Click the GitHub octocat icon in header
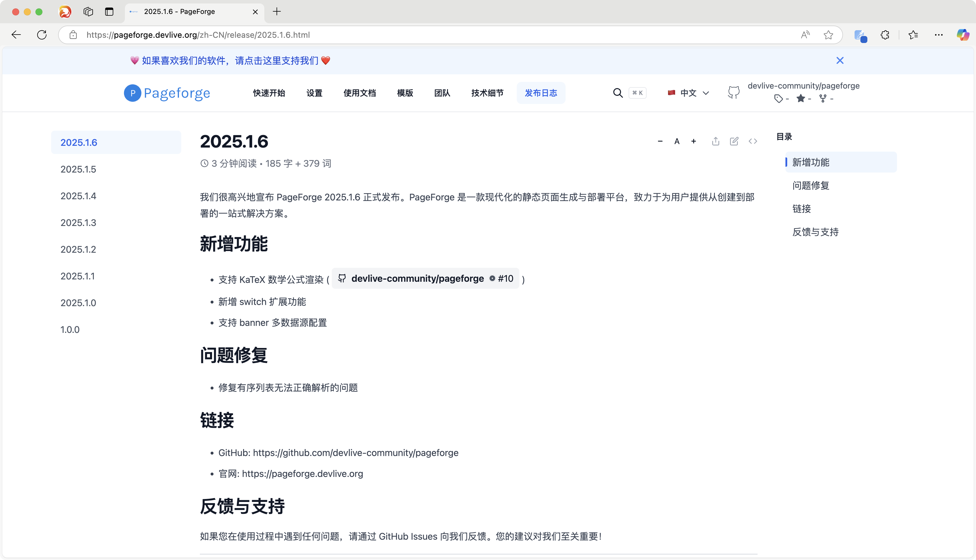 [733, 93]
